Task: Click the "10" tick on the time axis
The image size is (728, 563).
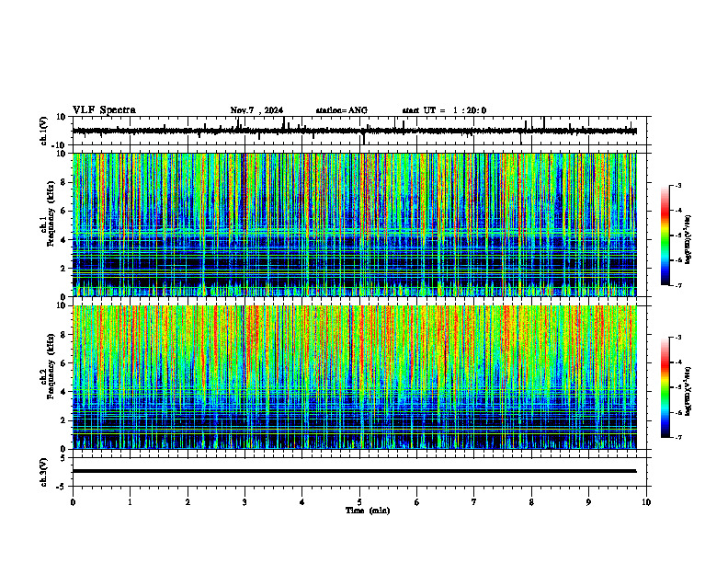Action: pyautogui.click(x=646, y=502)
